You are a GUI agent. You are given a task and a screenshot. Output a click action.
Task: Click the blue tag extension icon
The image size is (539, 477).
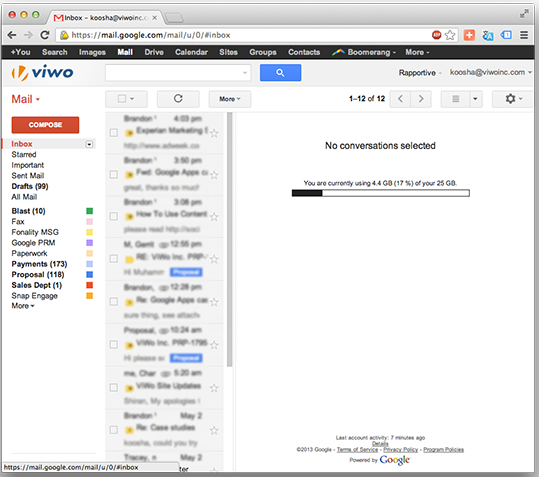pyautogui.click(x=506, y=35)
